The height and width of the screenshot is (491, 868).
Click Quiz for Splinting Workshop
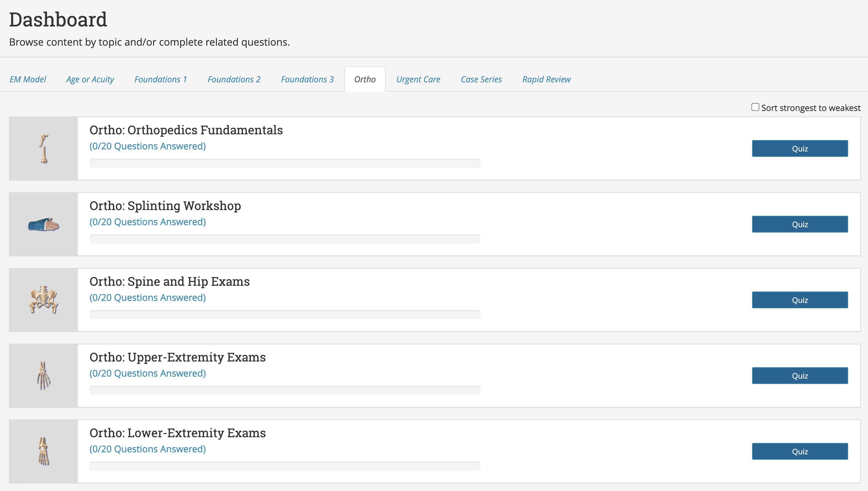(800, 224)
